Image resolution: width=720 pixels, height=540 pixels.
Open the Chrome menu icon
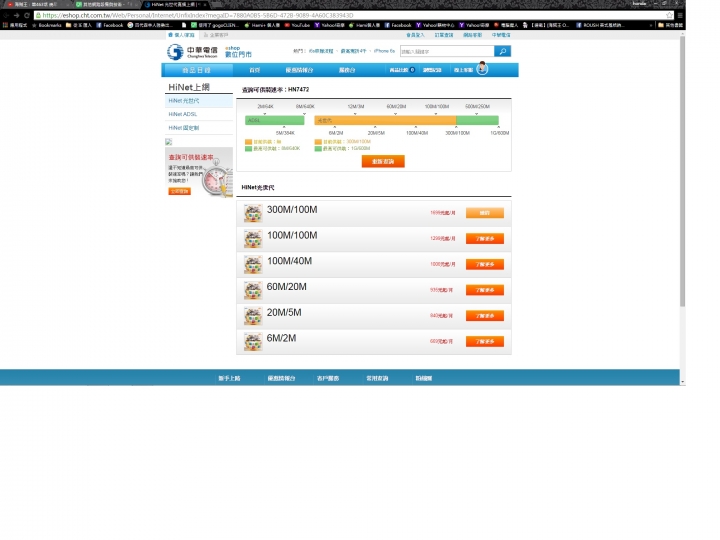680,15
